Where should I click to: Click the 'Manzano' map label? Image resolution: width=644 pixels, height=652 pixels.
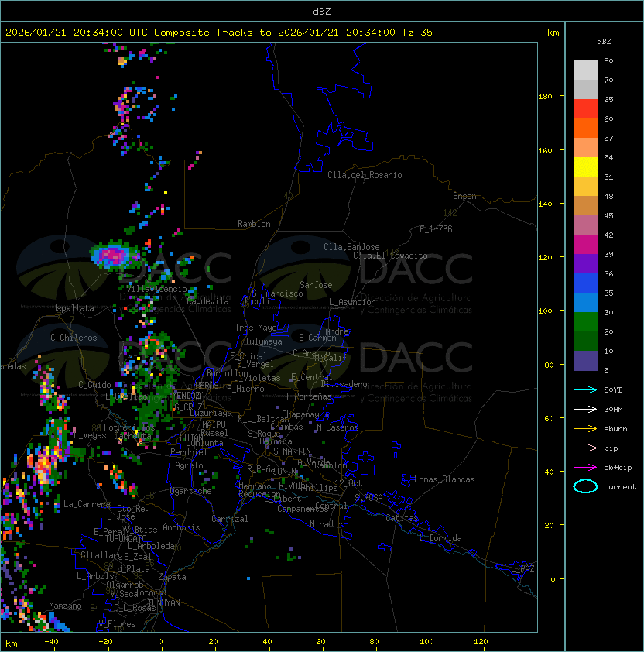click(x=65, y=606)
